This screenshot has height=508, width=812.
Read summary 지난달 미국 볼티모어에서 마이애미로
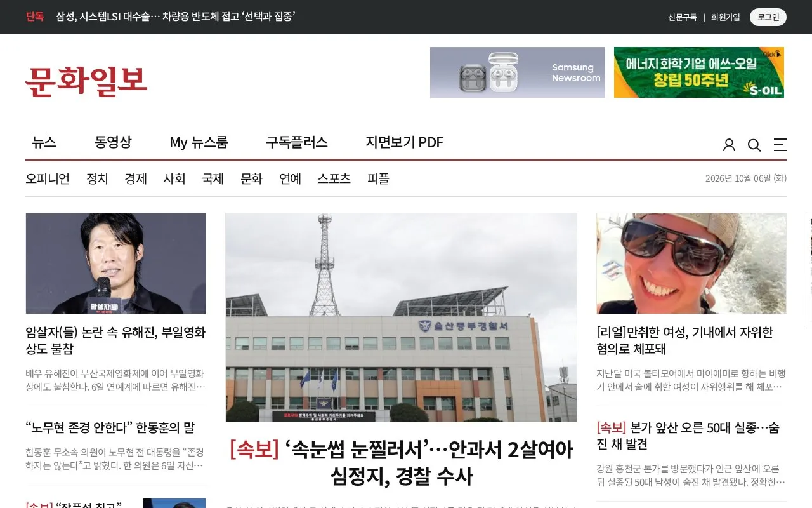point(691,380)
